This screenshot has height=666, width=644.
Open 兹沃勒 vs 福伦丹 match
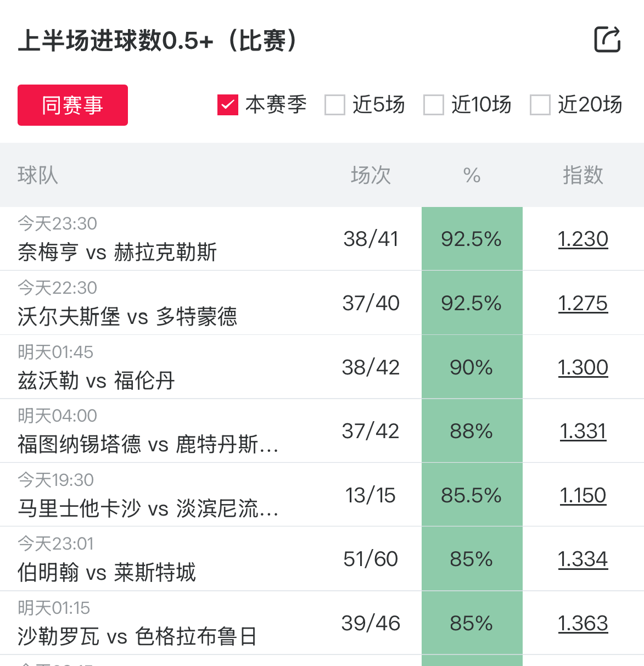pos(96,380)
